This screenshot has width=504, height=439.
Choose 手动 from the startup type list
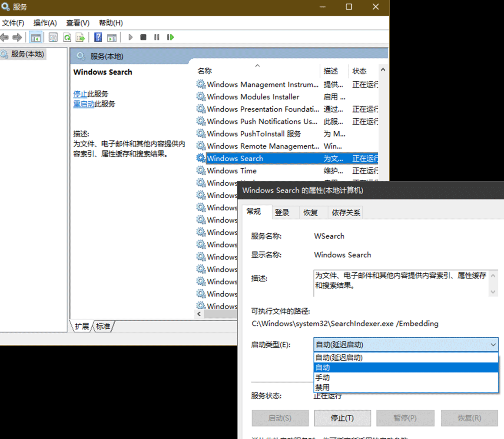pos(406,377)
